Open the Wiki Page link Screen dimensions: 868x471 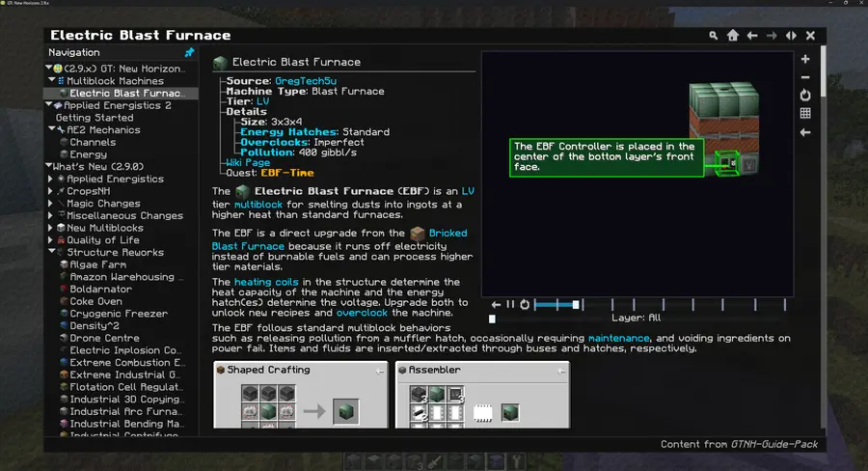tap(248, 162)
